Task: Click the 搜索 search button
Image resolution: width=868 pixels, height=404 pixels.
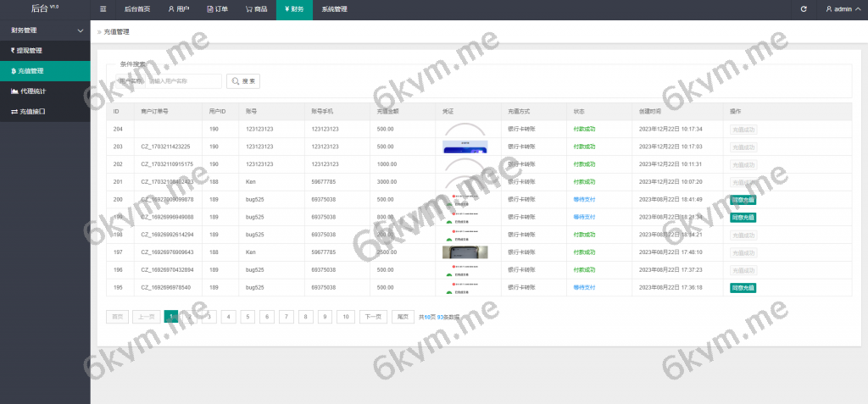Action: pos(243,81)
